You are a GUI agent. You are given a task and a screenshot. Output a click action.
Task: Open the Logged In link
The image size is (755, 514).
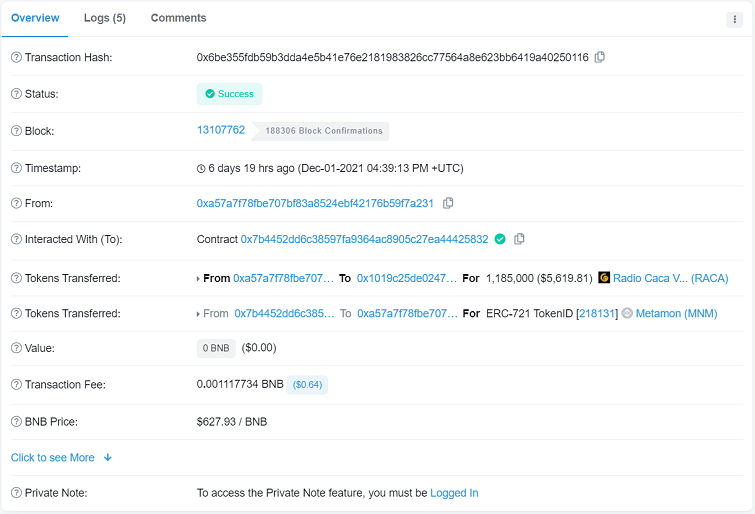click(454, 493)
